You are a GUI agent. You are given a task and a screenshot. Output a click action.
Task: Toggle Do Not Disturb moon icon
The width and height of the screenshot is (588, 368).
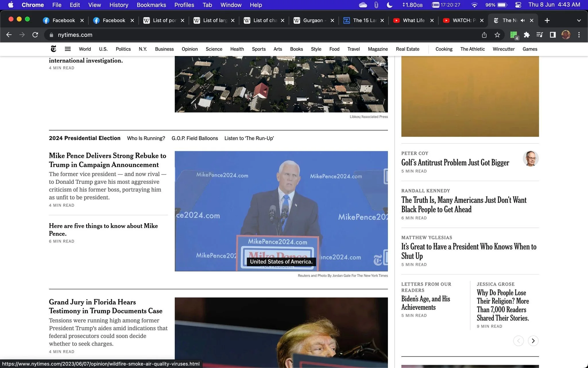[x=390, y=5]
